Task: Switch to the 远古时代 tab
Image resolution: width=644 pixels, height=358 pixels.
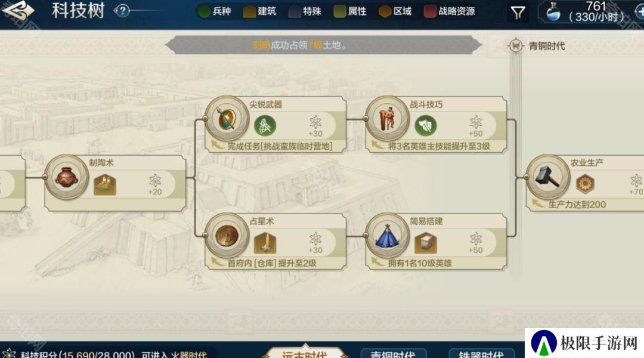Action: 305,352
